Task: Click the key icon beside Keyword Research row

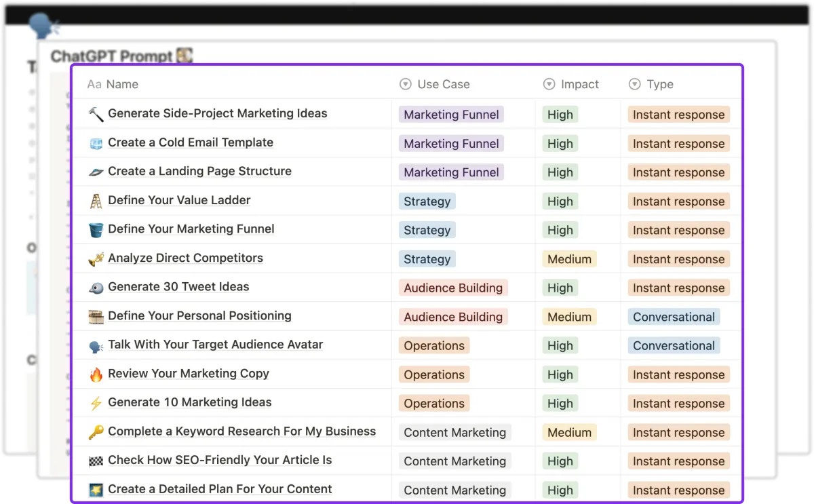Action: [96, 432]
